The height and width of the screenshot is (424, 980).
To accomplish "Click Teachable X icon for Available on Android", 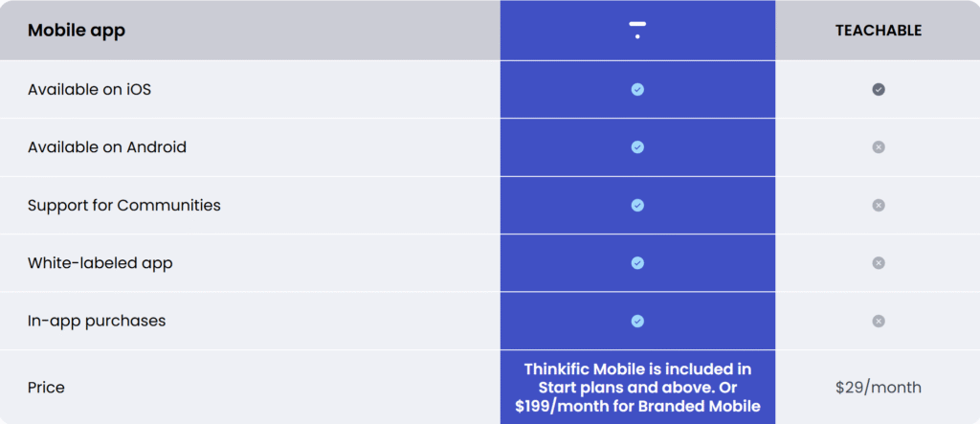I will tap(879, 147).
